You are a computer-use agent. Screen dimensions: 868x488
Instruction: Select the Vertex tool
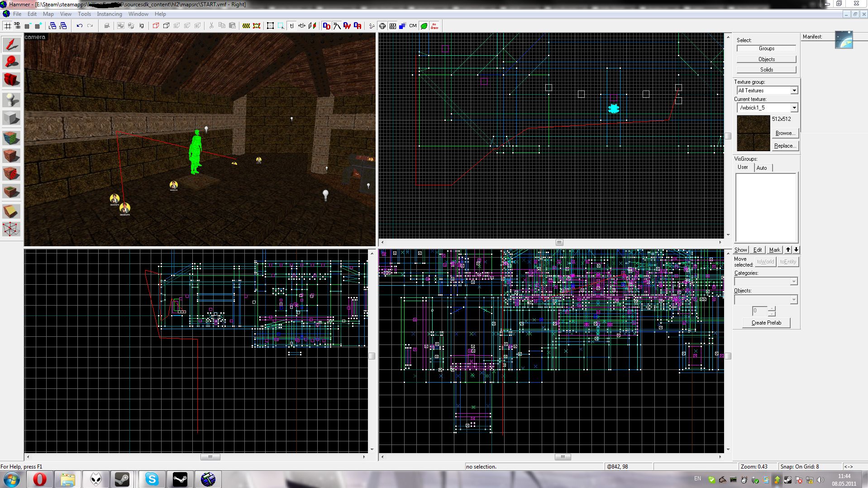pyautogui.click(x=11, y=229)
